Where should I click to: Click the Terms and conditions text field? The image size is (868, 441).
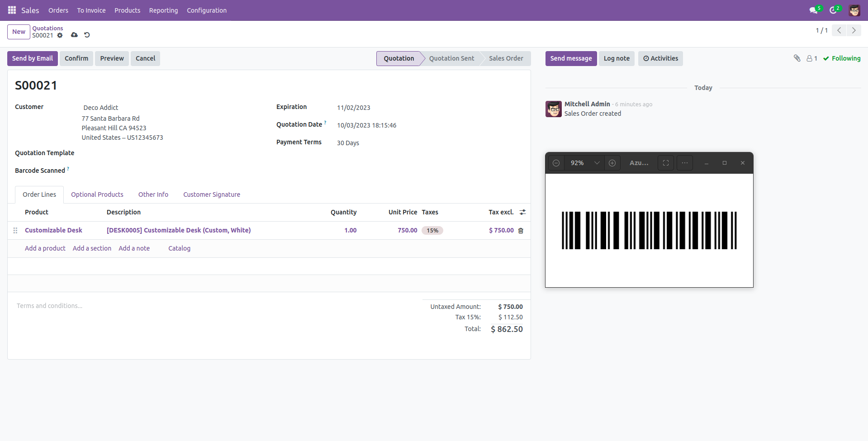[215, 306]
